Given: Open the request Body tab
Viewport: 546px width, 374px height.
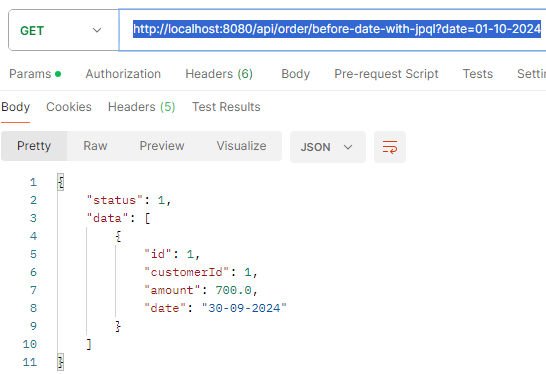Looking at the screenshot, I should pos(295,74).
